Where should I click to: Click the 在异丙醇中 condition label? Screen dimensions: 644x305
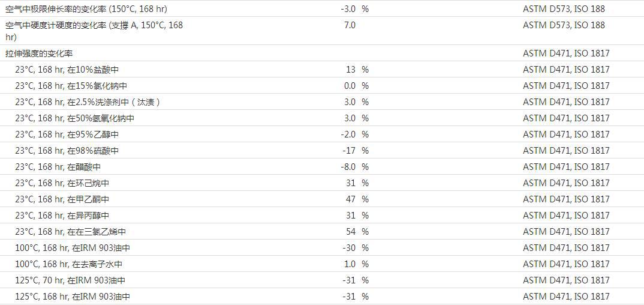(x=62, y=216)
